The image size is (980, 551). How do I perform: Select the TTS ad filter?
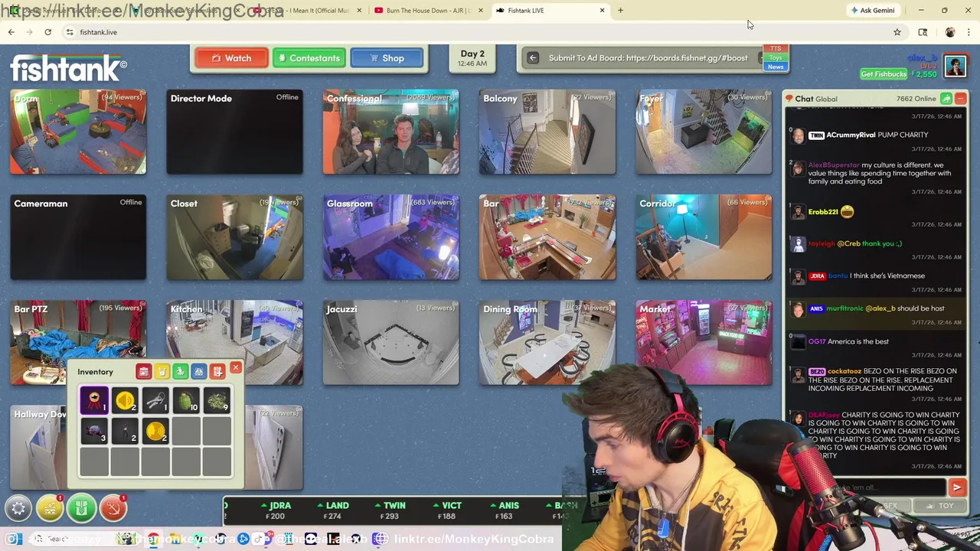776,49
